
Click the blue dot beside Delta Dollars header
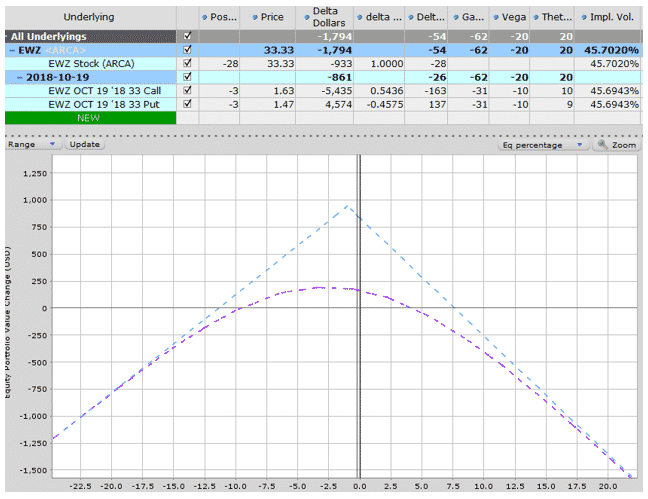(x=307, y=17)
